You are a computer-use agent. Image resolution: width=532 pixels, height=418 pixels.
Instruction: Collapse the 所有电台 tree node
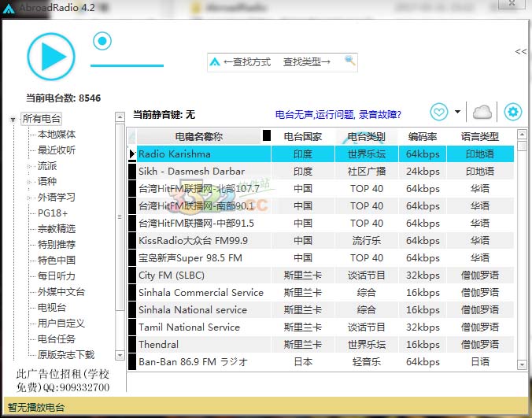pyautogui.click(x=13, y=120)
